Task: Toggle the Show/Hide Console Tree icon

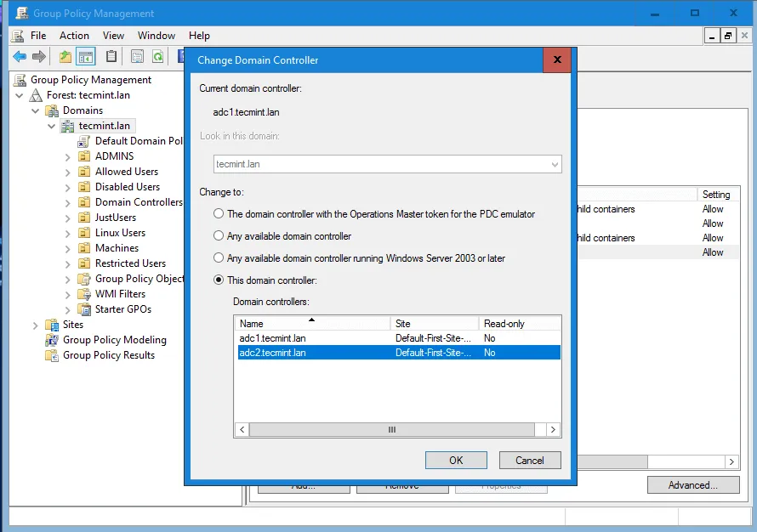Action: [x=86, y=56]
